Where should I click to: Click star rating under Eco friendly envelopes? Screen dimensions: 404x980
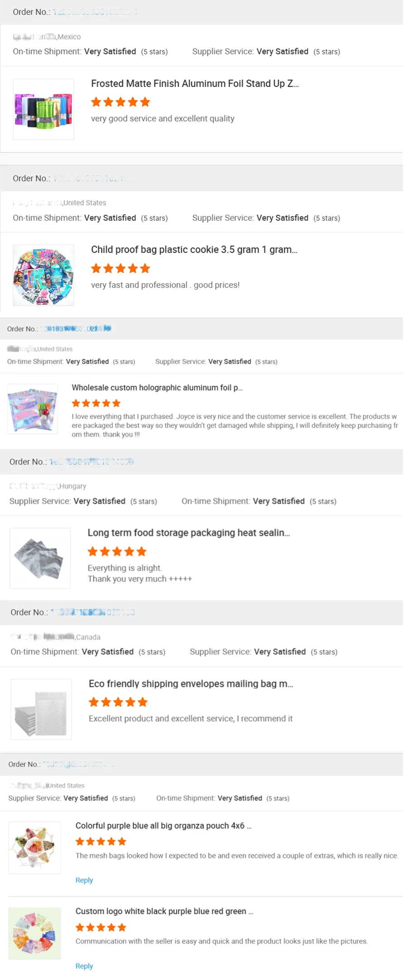coord(118,702)
